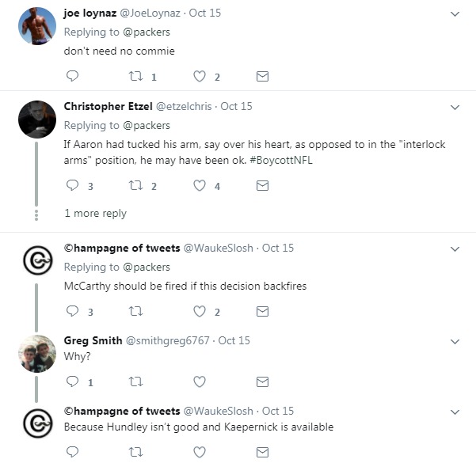Like Christopher Etzel's tweet

click(200, 186)
